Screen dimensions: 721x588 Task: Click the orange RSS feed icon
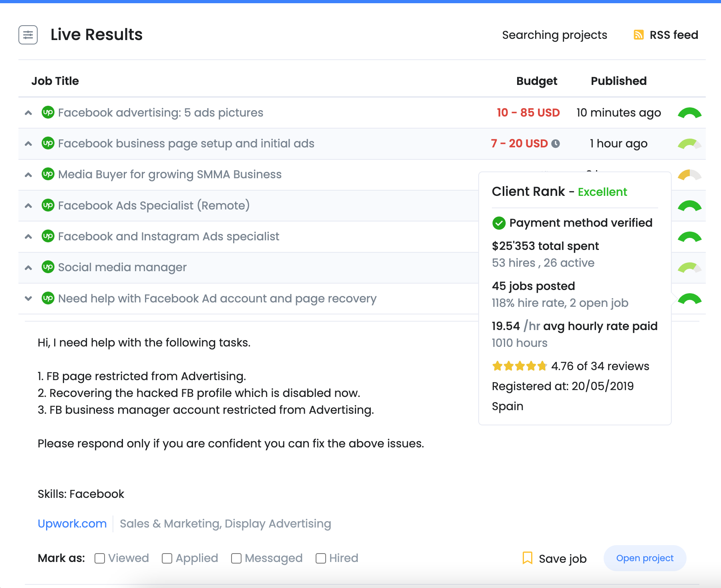click(638, 35)
